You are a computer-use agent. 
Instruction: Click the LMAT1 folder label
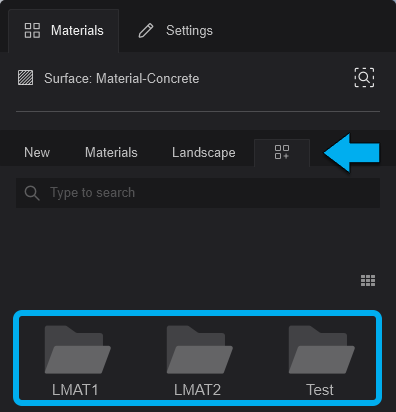(x=75, y=390)
